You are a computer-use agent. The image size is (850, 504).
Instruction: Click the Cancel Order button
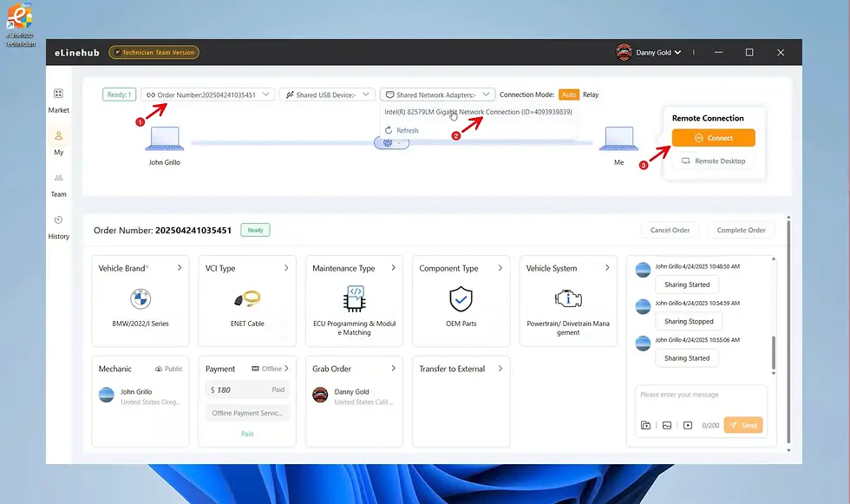[670, 230]
